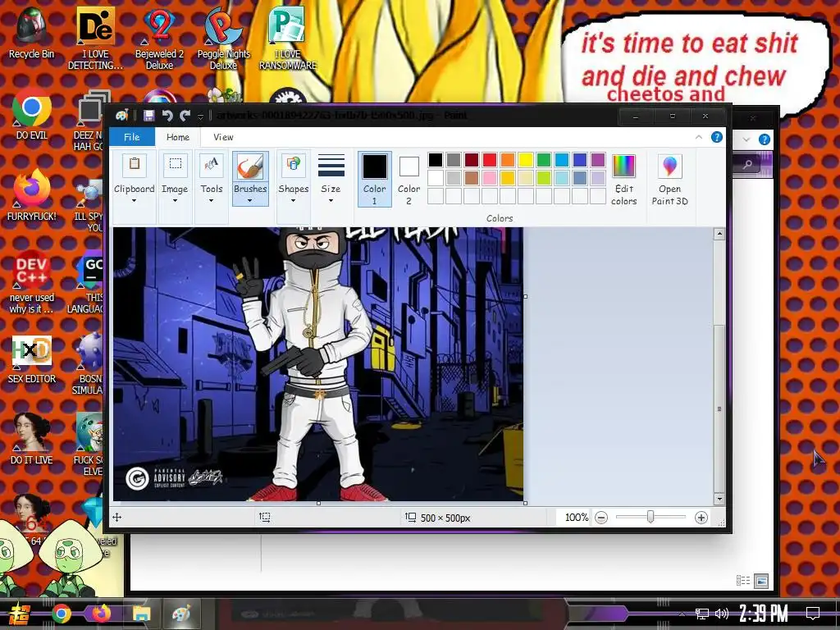The height and width of the screenshot is (630, 840).
Task: Undo the last action in Paint
Action: coord(167,116)
